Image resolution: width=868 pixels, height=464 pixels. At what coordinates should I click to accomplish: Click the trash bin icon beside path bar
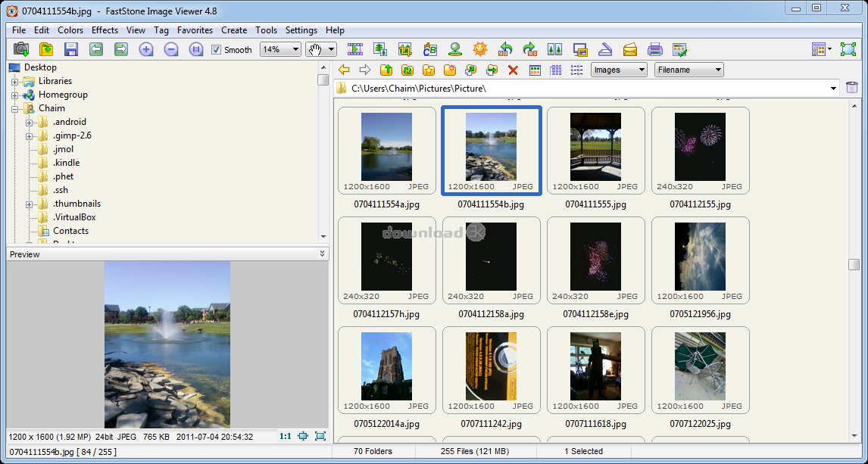click(852, 87)
